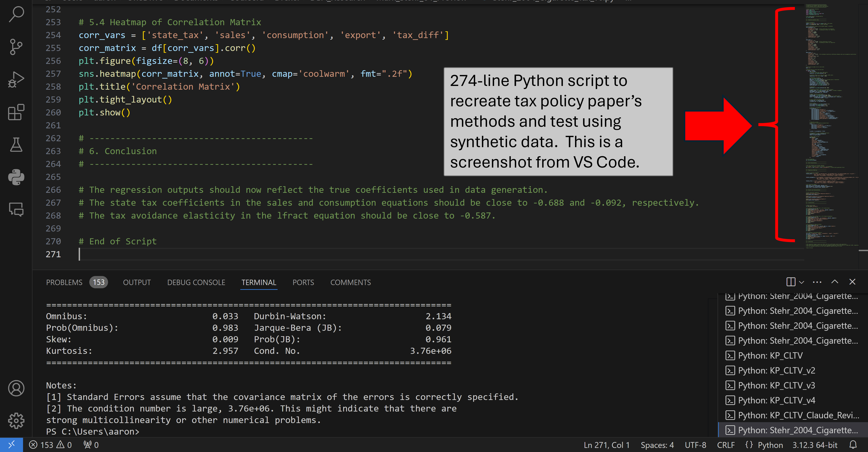Viewport: 868px width, 452px height.
Task: Open the Testing flask view
Action: click(x=16, y=145)
